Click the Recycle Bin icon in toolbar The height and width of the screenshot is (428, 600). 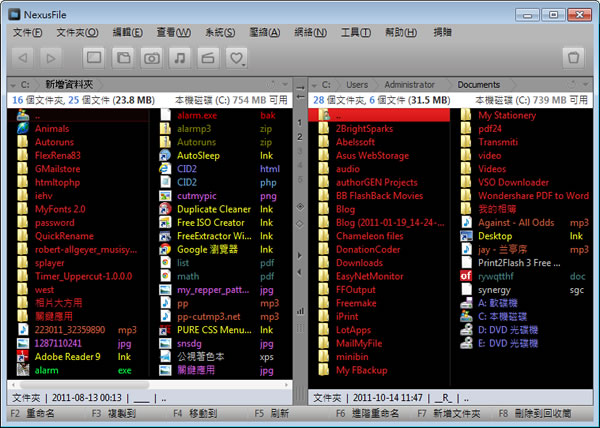pyautogui.click(x=573, y=59)
